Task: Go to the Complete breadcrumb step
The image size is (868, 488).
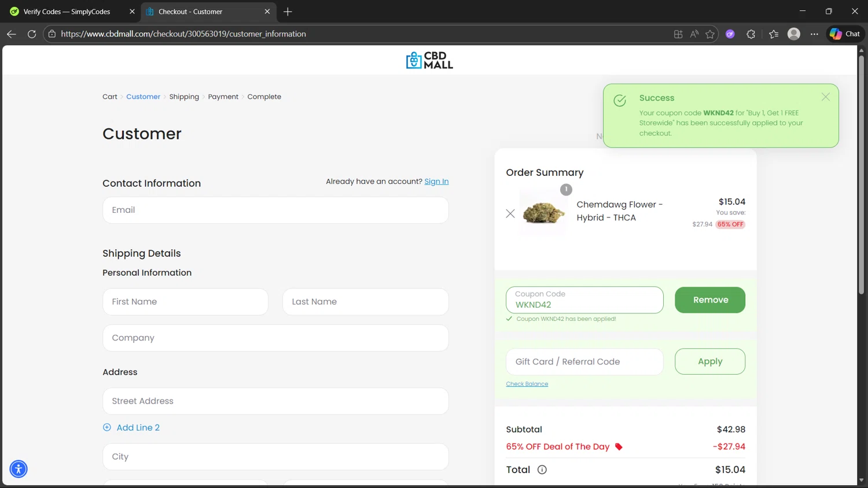Action: click(264, 97)
